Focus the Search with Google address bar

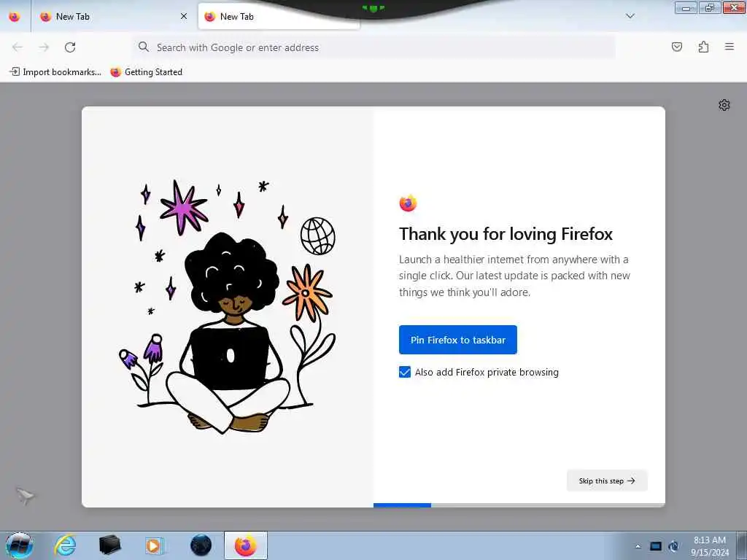click(x=373, y=47)
